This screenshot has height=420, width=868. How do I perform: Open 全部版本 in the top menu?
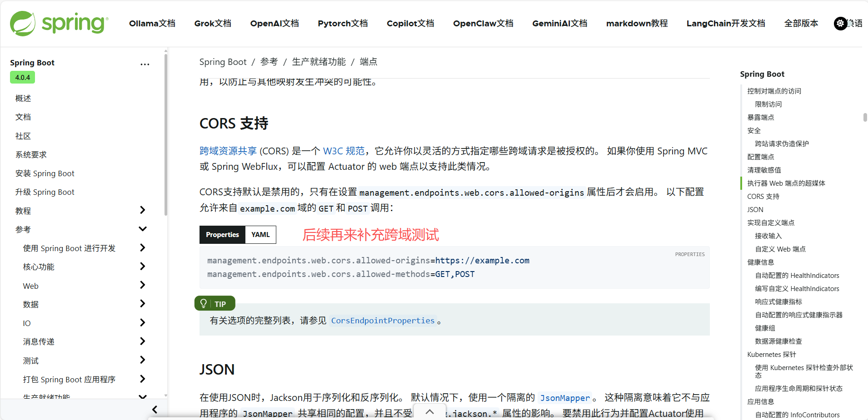click(801, 23)
